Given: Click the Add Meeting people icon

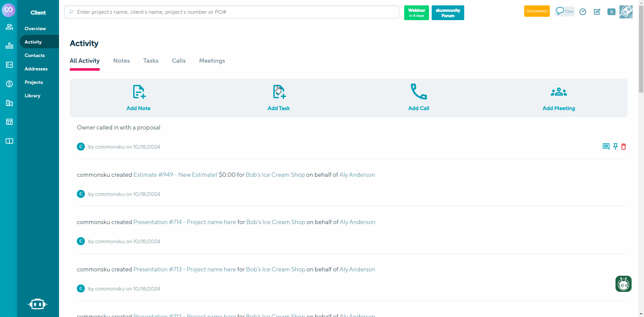Looking at the screenshot, I should (558, 92).
